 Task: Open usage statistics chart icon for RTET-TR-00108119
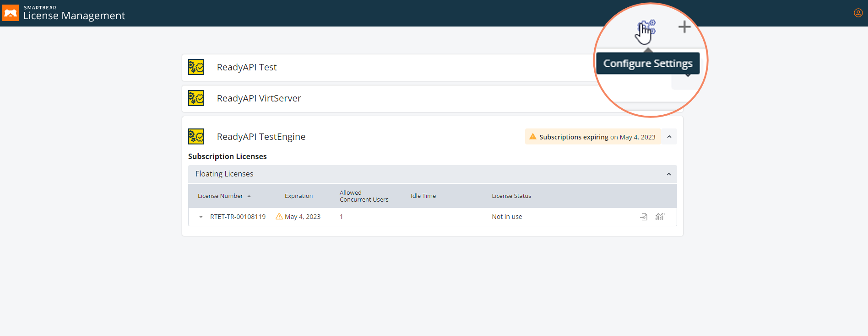(x=660, y=217)
